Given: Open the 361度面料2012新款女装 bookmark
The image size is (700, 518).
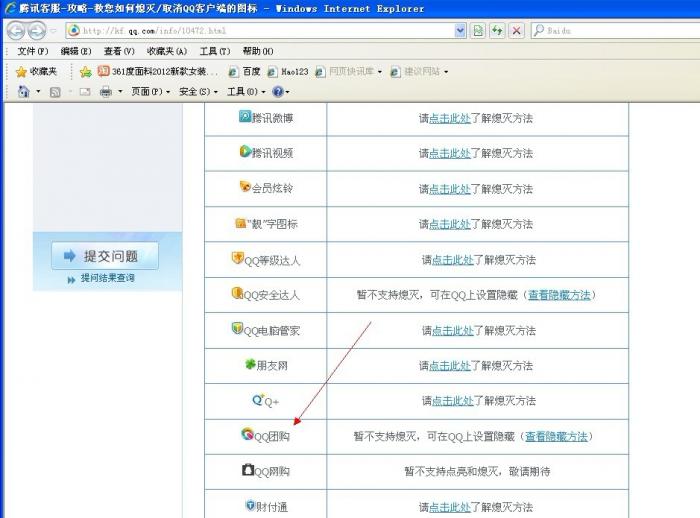Looking at the screenshot, I should click(158, 71).
